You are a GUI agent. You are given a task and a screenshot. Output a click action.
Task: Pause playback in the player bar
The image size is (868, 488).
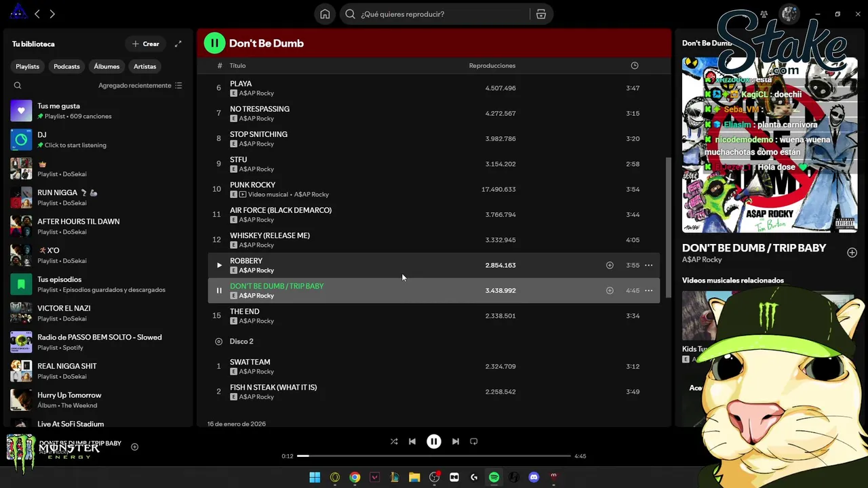coord(434,441)
